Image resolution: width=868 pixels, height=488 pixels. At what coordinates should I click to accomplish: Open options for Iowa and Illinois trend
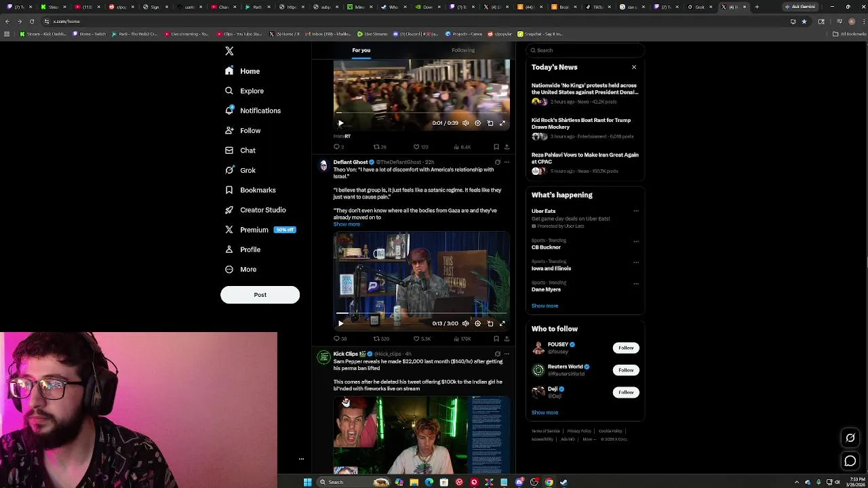(636, 262)
